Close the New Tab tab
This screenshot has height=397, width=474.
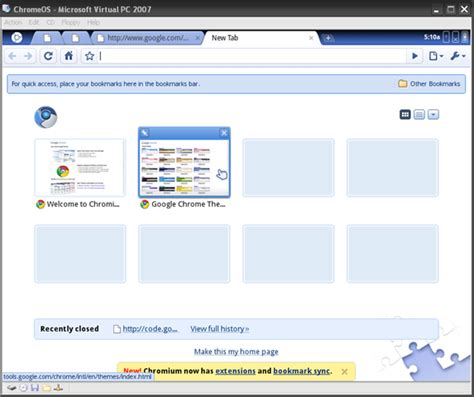point(311,38)
